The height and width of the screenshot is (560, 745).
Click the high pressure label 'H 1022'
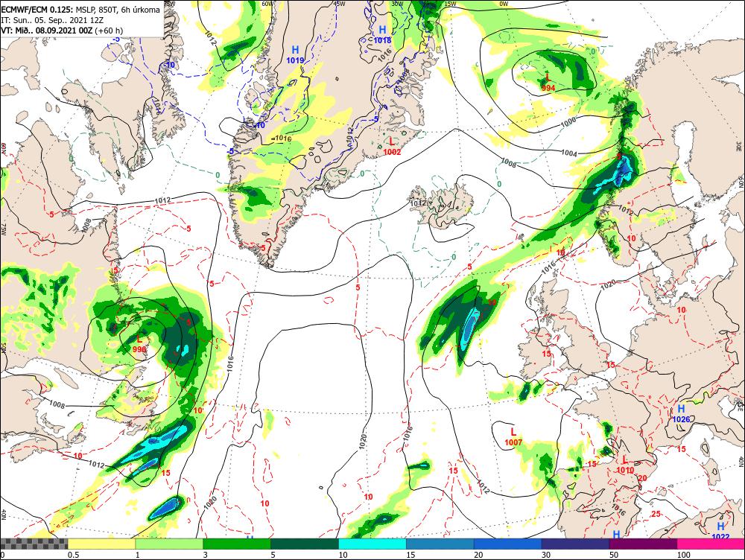pos(720,531)
